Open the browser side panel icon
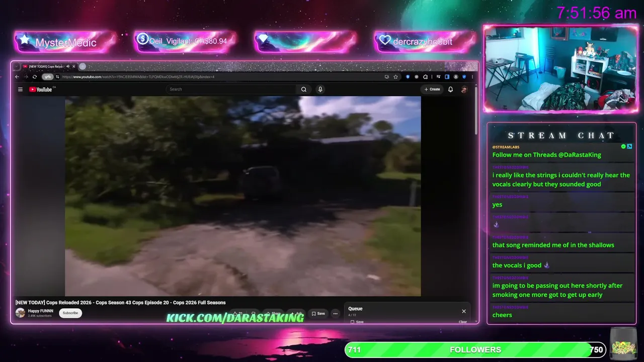The width and height of the screenshot is (644, 362). click(447, 77)
